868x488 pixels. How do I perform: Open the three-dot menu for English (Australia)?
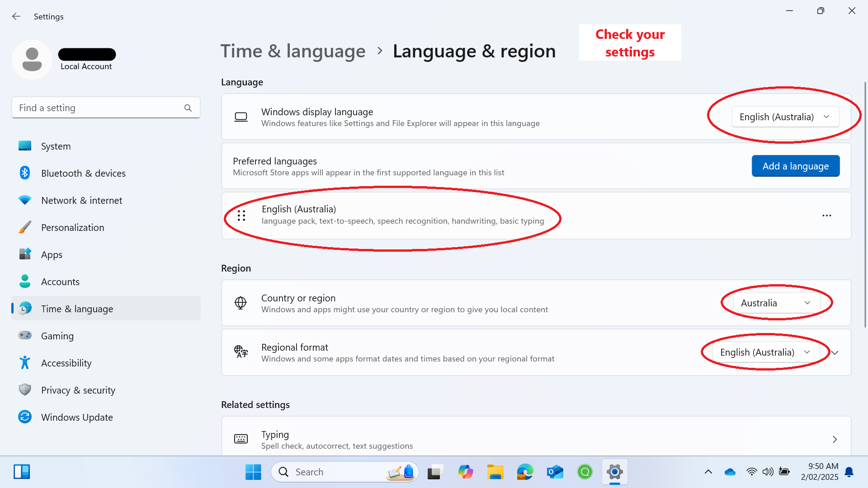tap(826, 216)
